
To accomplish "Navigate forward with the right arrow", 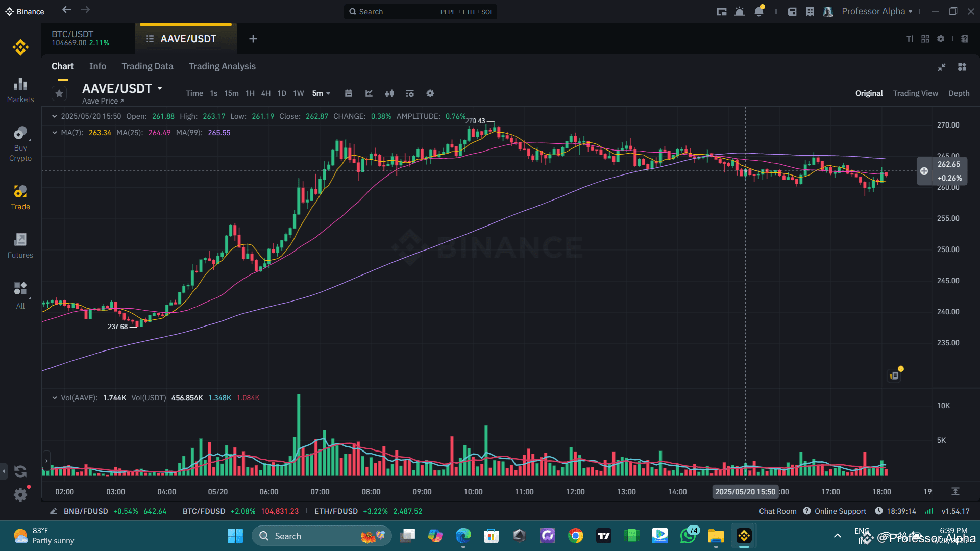I will [x=85, y=10].
